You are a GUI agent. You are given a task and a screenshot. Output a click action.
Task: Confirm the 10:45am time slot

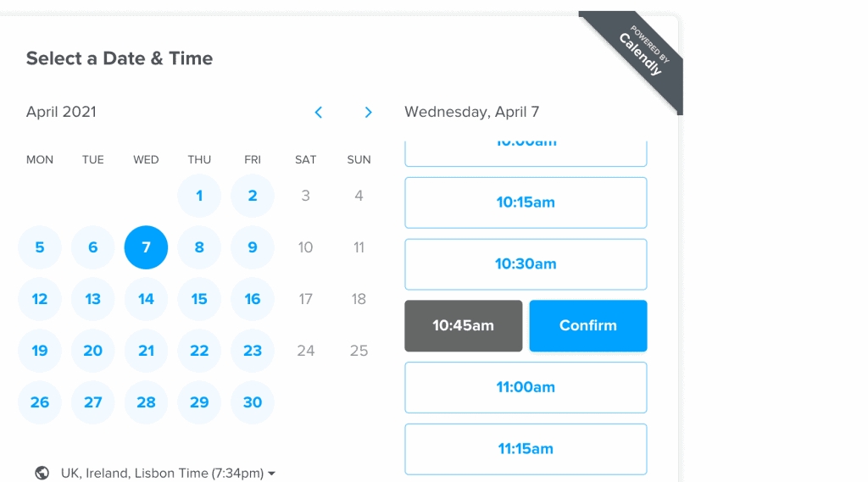(x=587, y=325)
